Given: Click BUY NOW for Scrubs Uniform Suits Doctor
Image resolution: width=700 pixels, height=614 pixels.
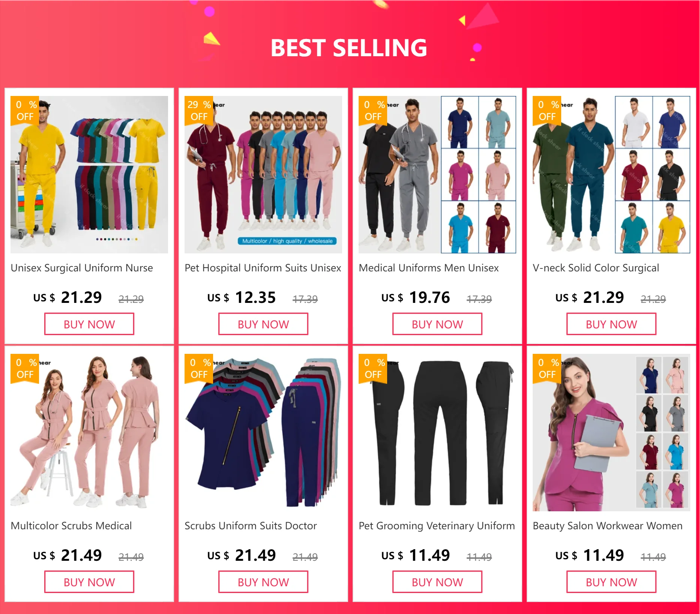Looking at the screenshot, I should (x=263, y=582).
